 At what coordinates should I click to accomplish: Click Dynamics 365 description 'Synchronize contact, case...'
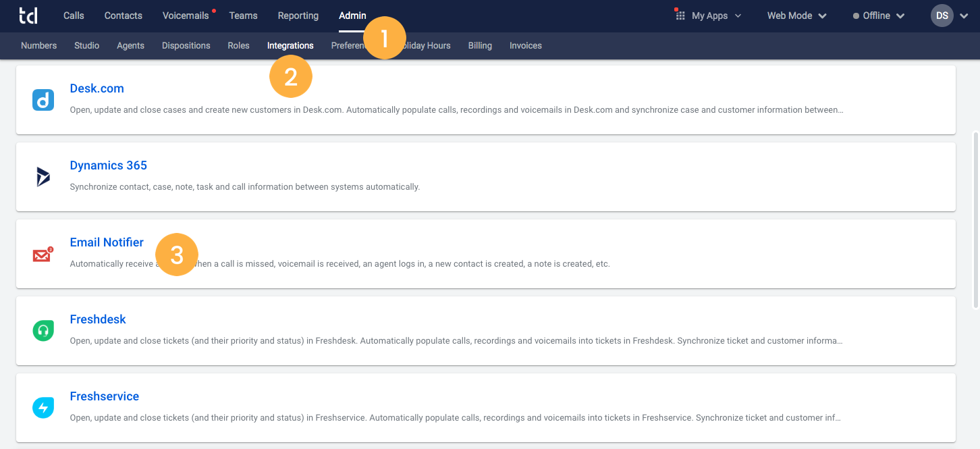[x=245, y=186]
